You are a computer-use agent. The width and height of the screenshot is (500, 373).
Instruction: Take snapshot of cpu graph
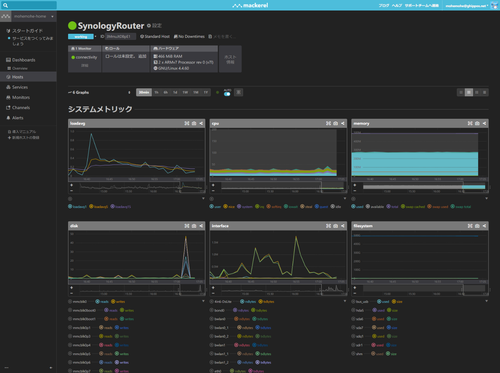(x=336, y=123)
